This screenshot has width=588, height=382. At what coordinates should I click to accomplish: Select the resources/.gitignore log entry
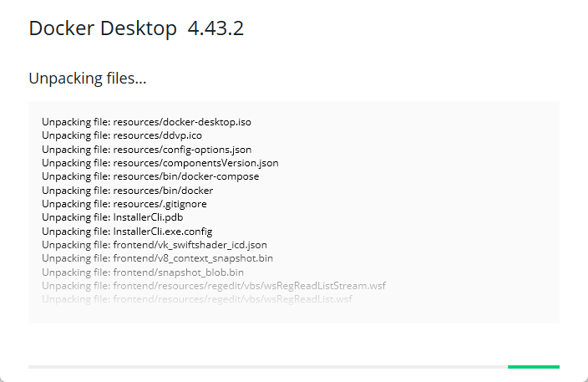tap(124, 204)
